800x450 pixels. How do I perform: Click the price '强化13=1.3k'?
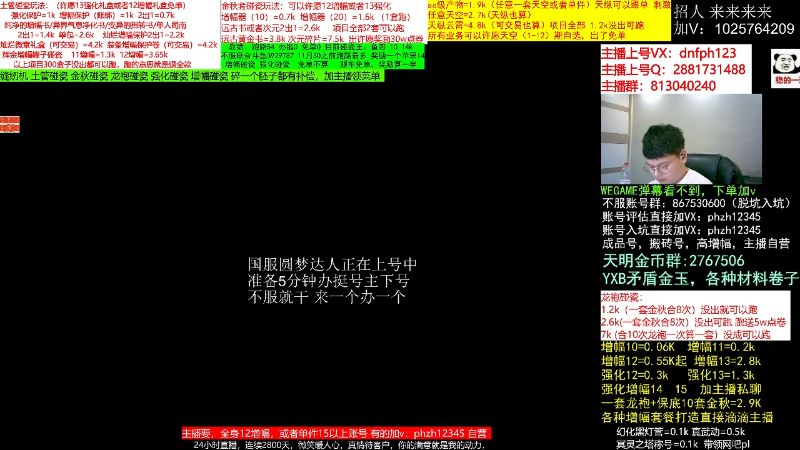720,375
